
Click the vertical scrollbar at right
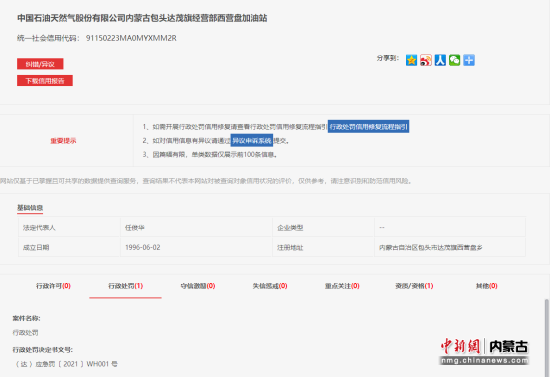click(546, 337)
